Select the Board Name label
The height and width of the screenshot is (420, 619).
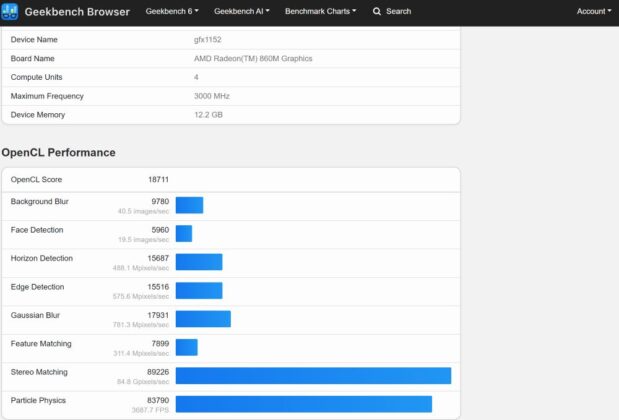[x=32, y=58]
